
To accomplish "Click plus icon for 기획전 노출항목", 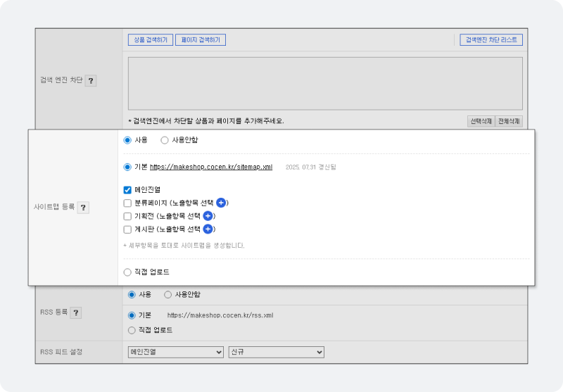I will (x=208, y=216).
